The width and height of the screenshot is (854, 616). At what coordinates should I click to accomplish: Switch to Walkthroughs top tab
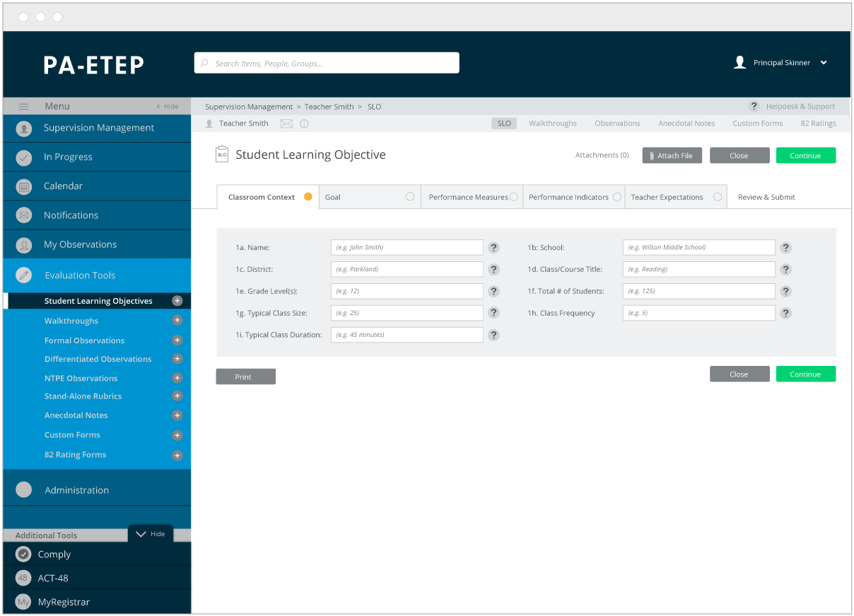553,124
